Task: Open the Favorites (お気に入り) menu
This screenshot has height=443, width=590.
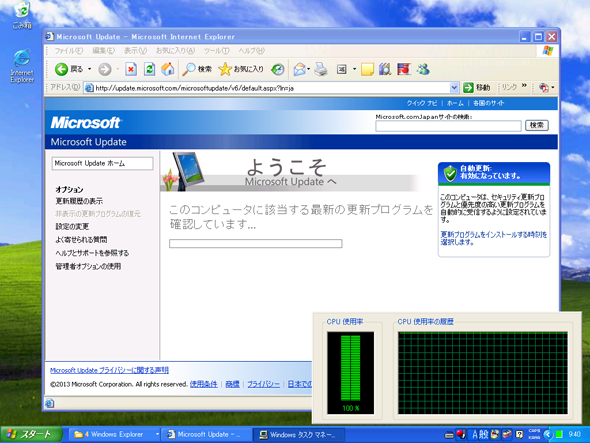Action: click(175, 51)
